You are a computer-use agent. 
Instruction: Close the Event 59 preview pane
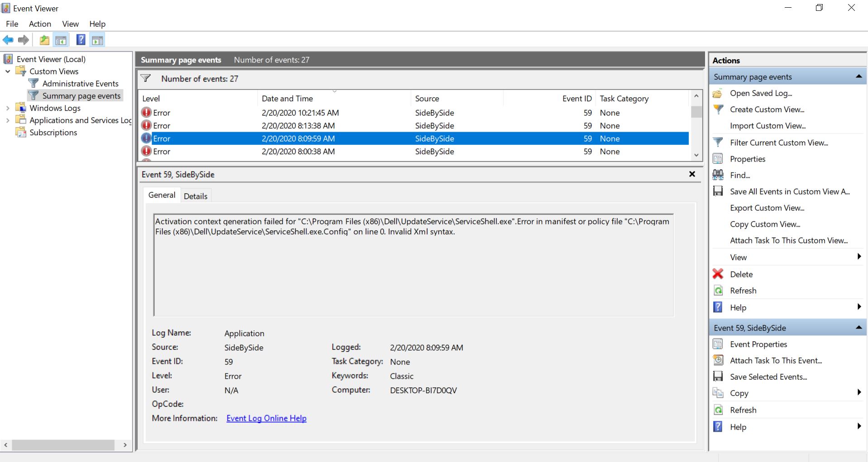click(x=692, y=174)
